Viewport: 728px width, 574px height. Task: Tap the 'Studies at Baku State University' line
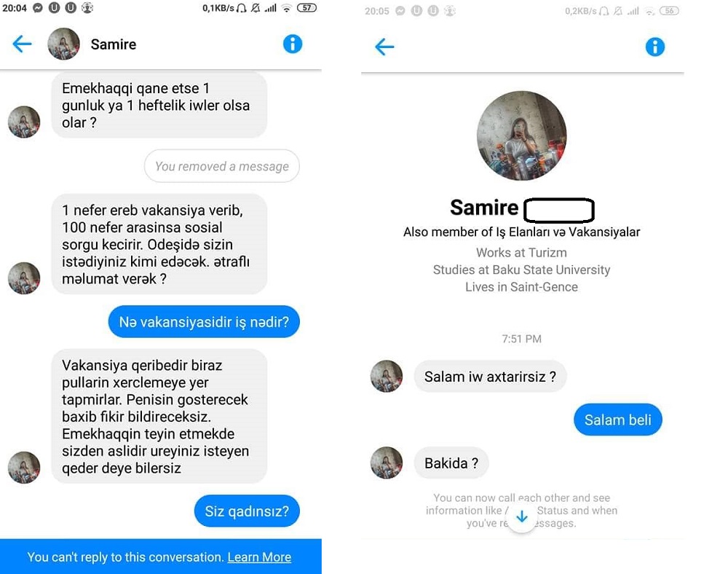tap(521, 270)
